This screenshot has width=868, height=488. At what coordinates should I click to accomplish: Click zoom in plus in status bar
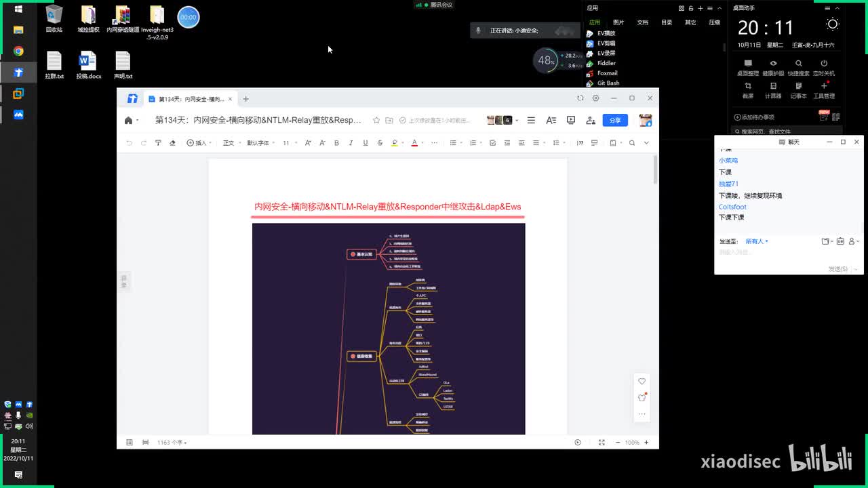pyautogui.click(x=646, y=443)
